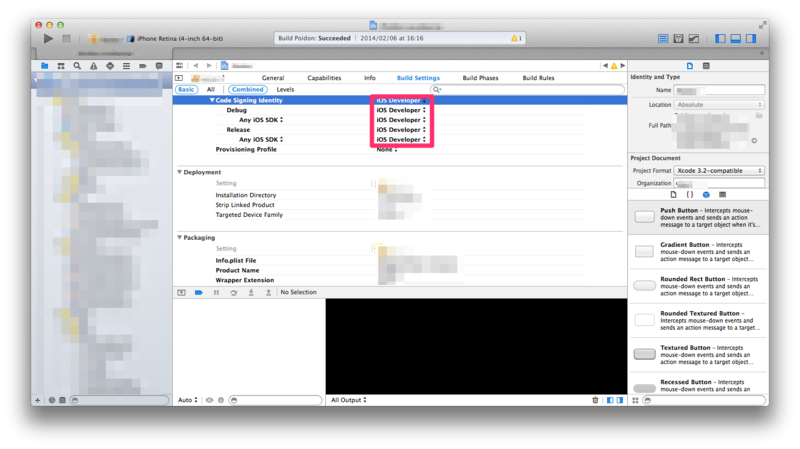Toggle breakpoints activation in debug bar
The width and height of the screenshot is (800, 449).
pyautogui.click(x=198, y=292)
